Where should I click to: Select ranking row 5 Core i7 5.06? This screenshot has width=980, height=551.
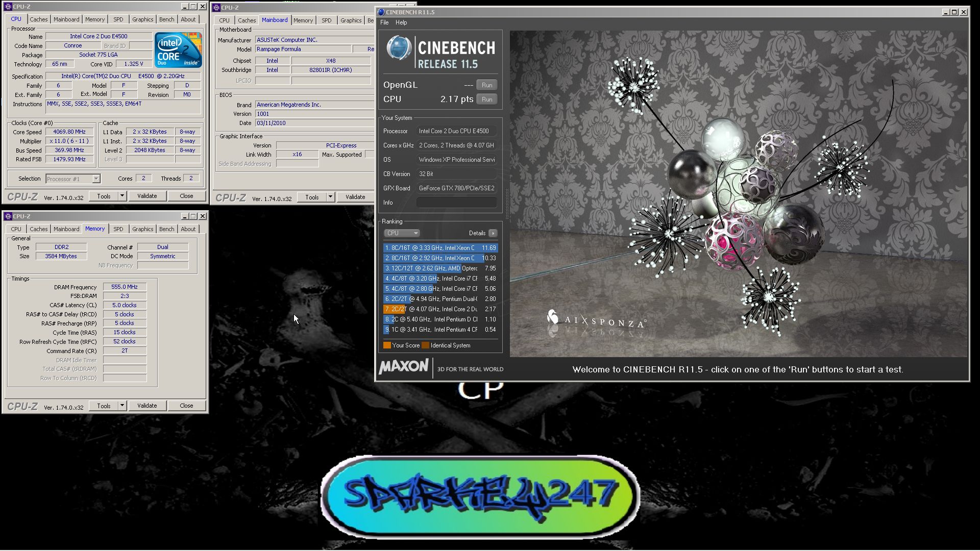(x=440, y=289)
